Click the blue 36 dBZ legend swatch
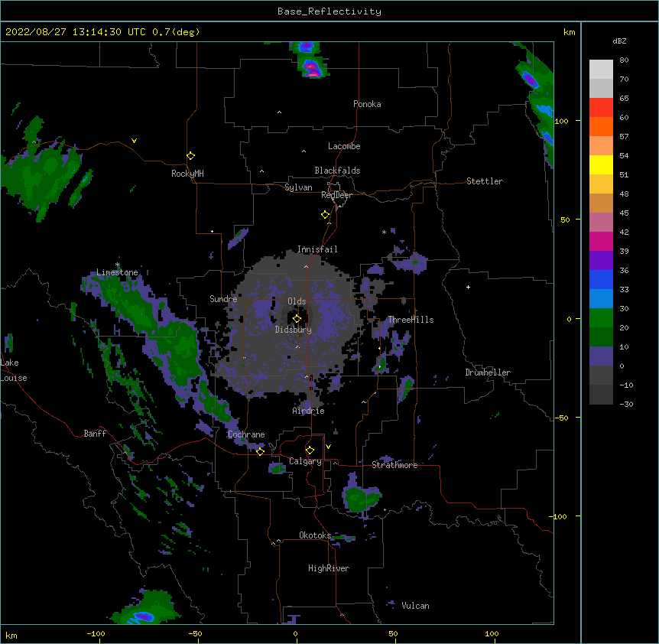The height and width of the screenshot is (644, 659). 601,279
